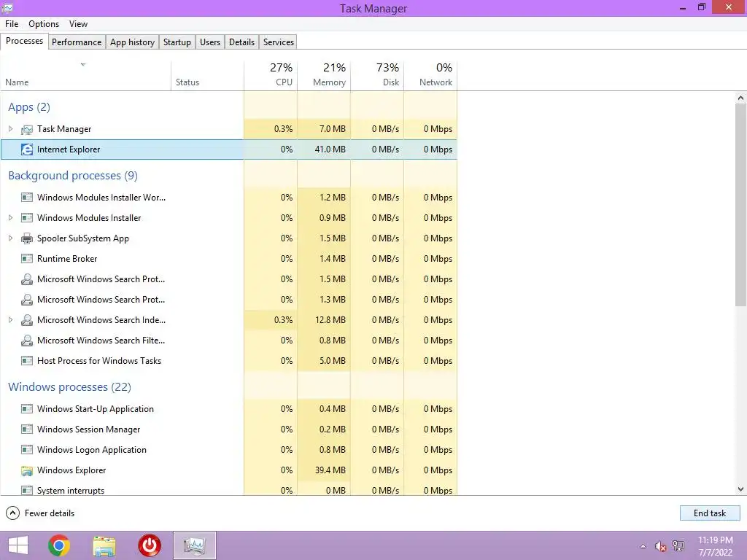Open the View menu
The image size is (747, 560).
click(x=78, y=24)
